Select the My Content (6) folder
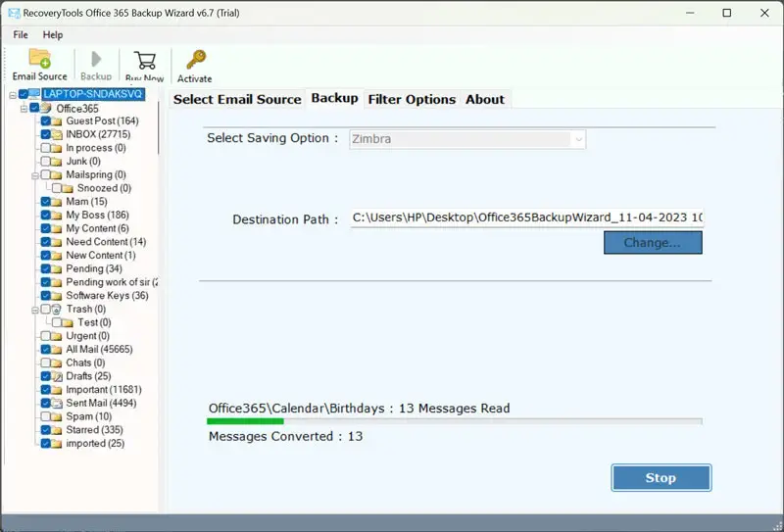784x532 pixels. tap(97, 228)
